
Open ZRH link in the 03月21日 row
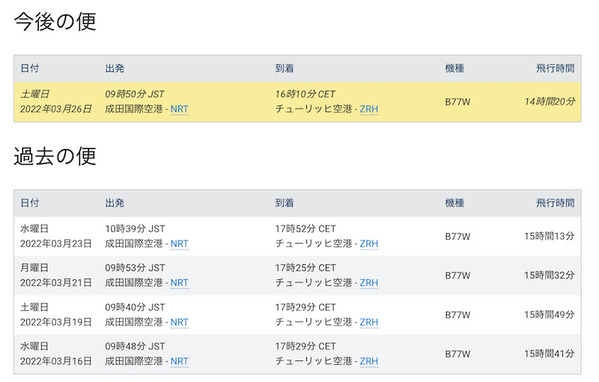pyautogui.click(x=369, y=283)
